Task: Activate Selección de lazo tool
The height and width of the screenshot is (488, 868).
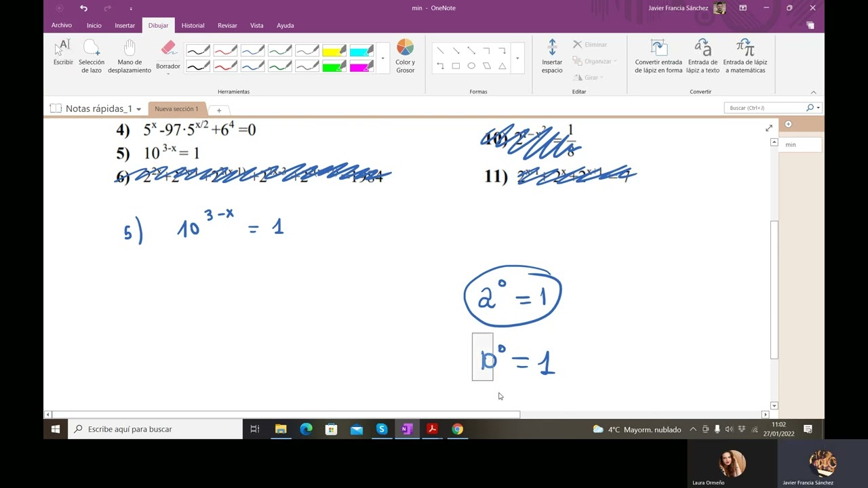Action: coord(92,56)
